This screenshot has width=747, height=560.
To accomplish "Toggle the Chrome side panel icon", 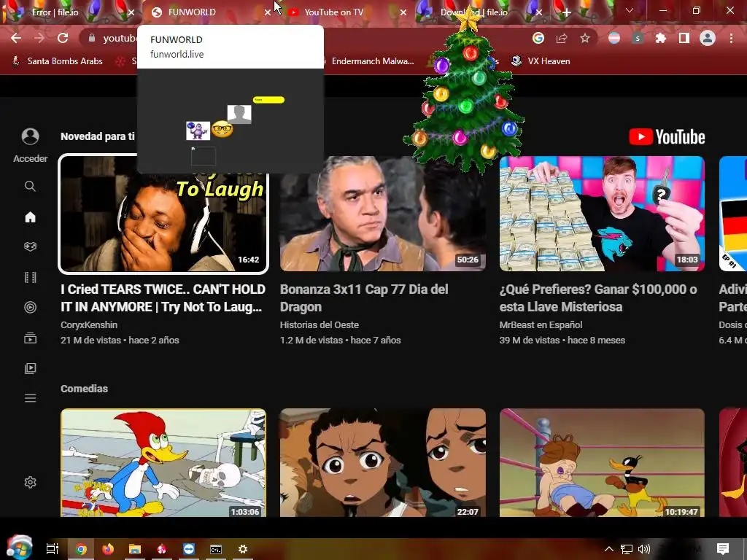I will 684,38.
